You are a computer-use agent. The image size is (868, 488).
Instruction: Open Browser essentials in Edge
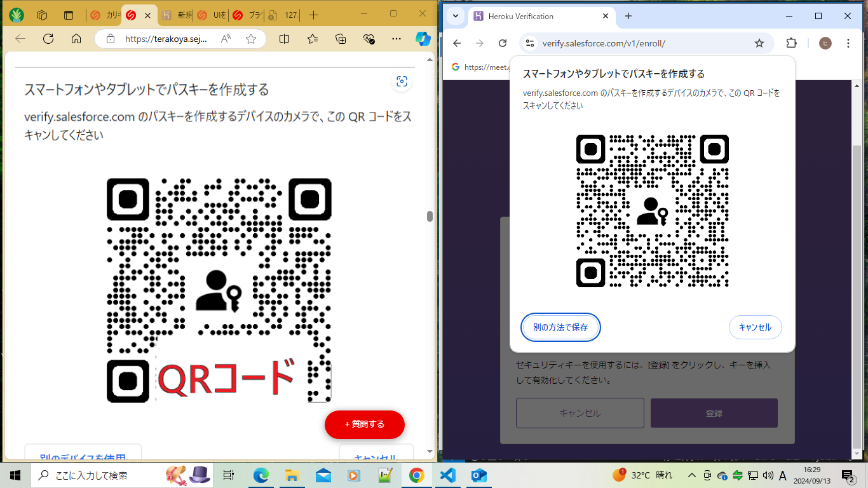tap(368, 39)
